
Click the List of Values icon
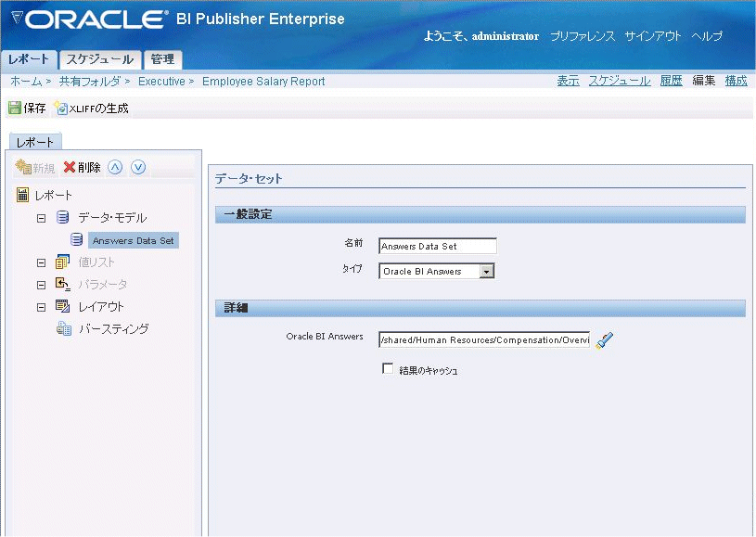[x=62, y=262]
